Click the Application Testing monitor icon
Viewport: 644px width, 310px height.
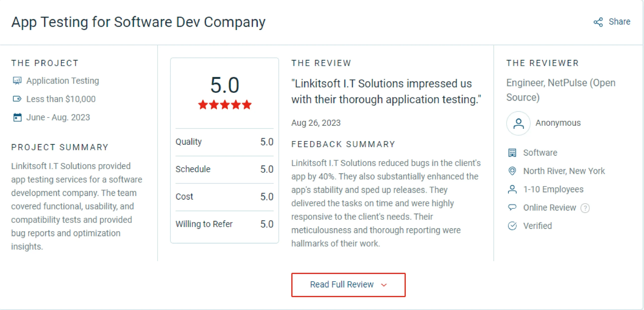17,81
